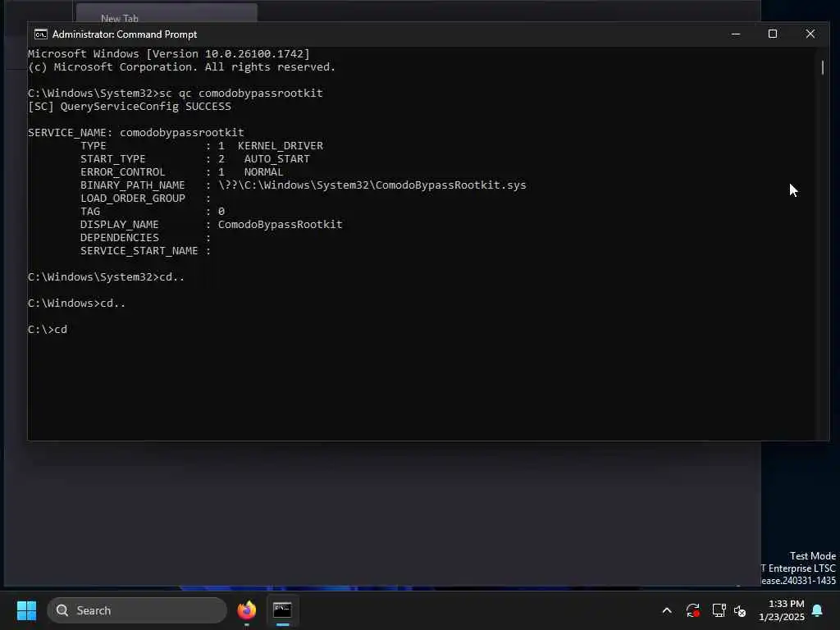The height and width of the screenshot is (630, 840).
Task: Click the BINARY_PATH_NAME ComodoBypassRootkit.sys path
Action: [372, 185]
